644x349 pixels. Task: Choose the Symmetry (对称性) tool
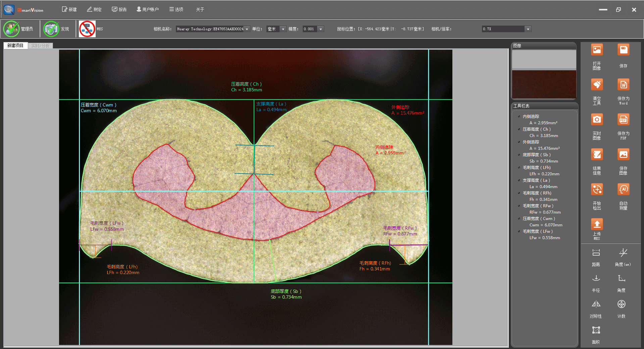pos(596,305)
